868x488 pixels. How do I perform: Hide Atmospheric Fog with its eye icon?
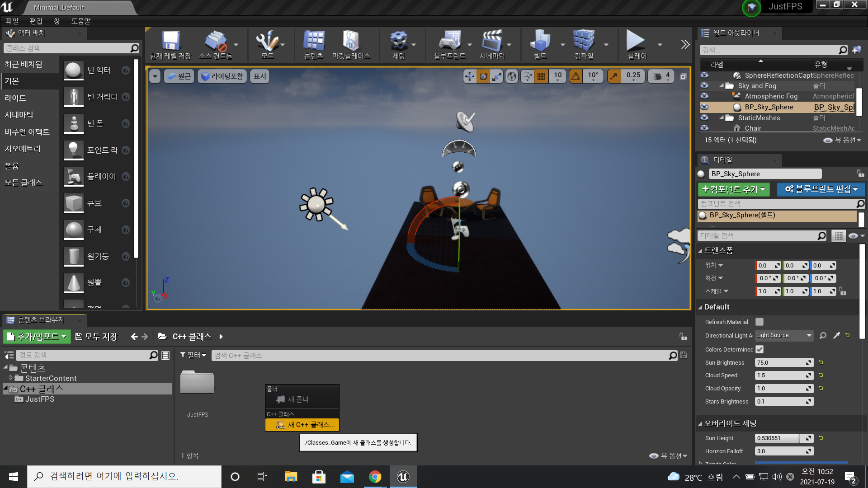(704, 96)
